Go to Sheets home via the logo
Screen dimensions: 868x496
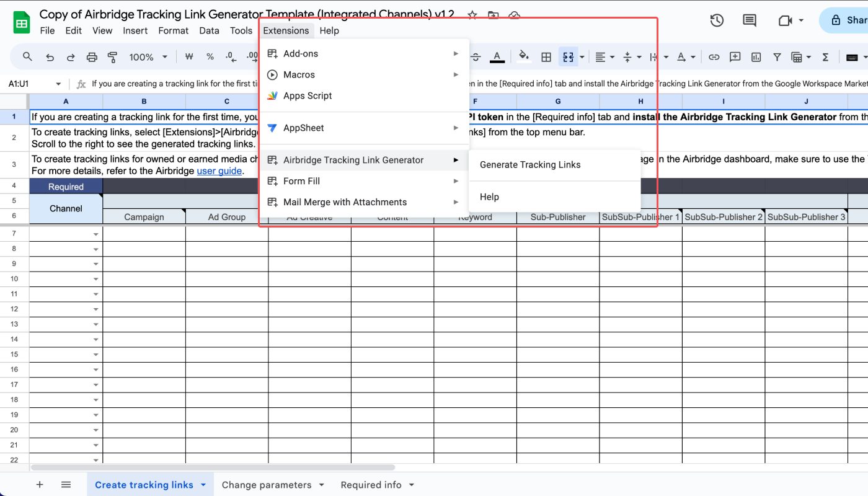tap(22, 23)
